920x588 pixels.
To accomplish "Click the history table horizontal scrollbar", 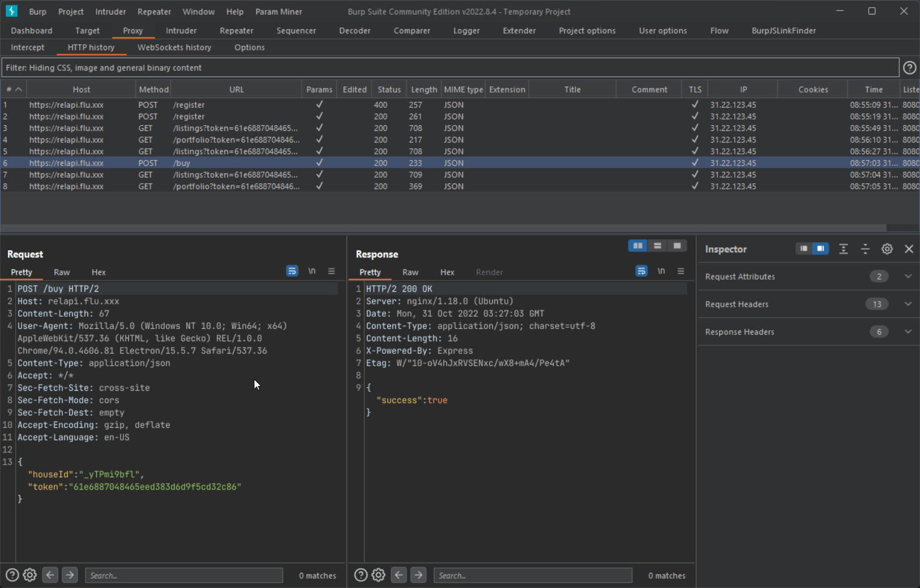I will (x=443, y=228).
